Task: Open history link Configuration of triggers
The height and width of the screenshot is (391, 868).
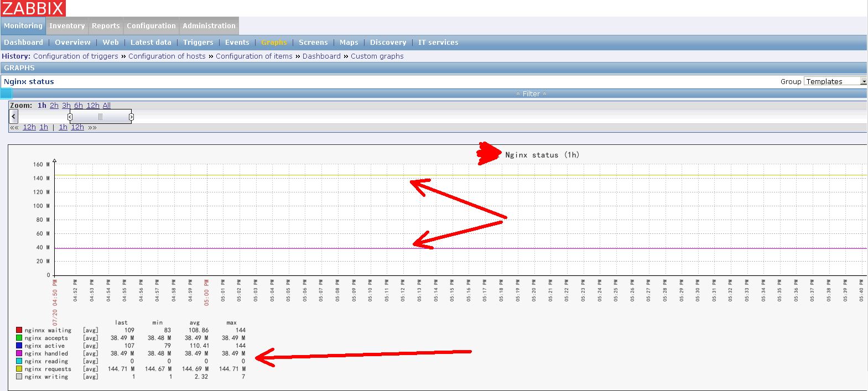Action: tap(76, 56)
